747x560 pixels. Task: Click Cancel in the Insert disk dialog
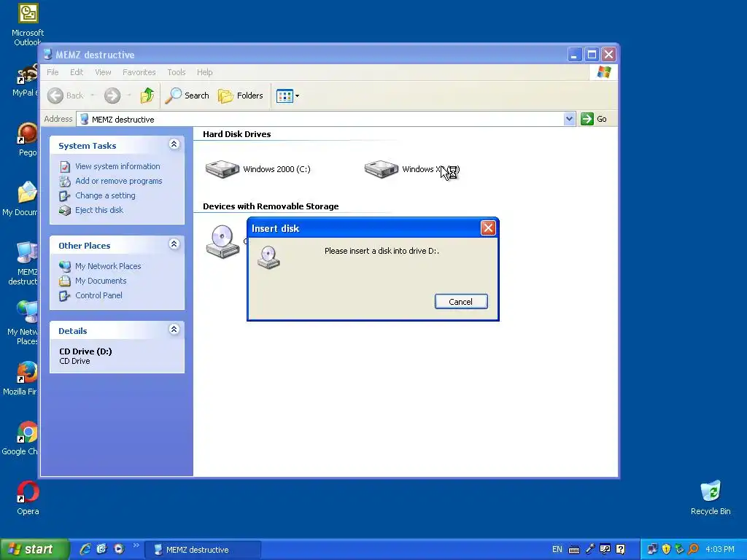(461, 301)
